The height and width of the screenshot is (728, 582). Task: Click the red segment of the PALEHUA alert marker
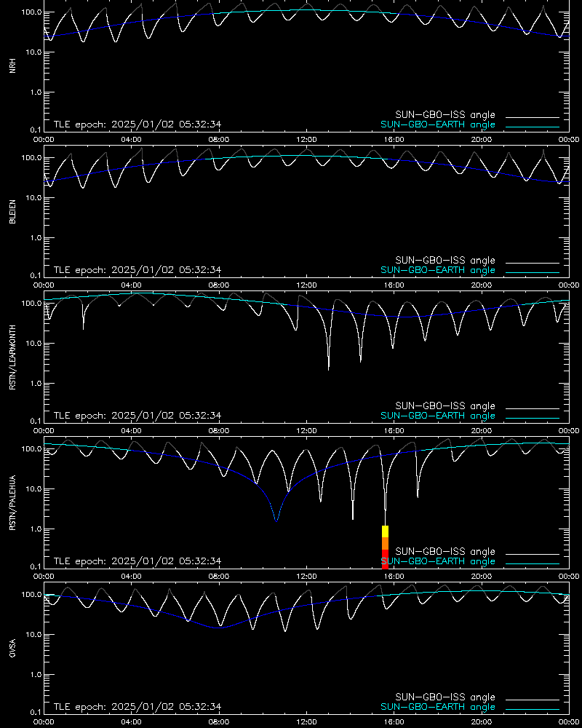tap(385, 559)
